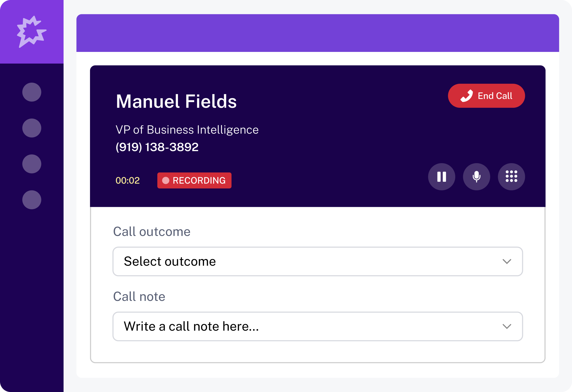Click the Call outcome section label

[x=152, y=231]
